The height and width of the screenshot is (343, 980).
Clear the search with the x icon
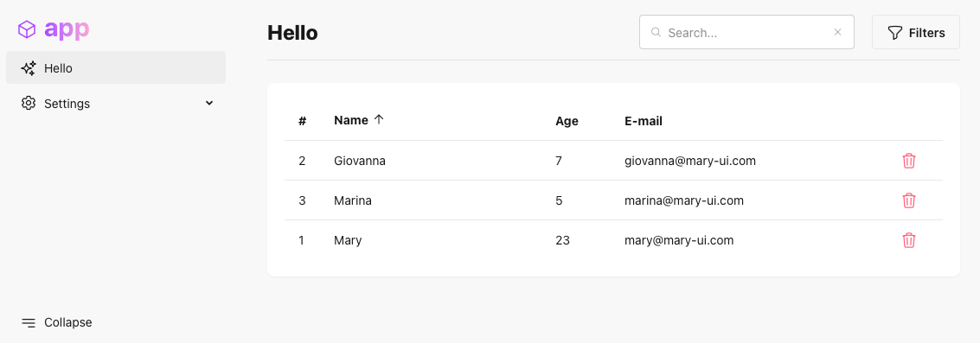[837, 32]
